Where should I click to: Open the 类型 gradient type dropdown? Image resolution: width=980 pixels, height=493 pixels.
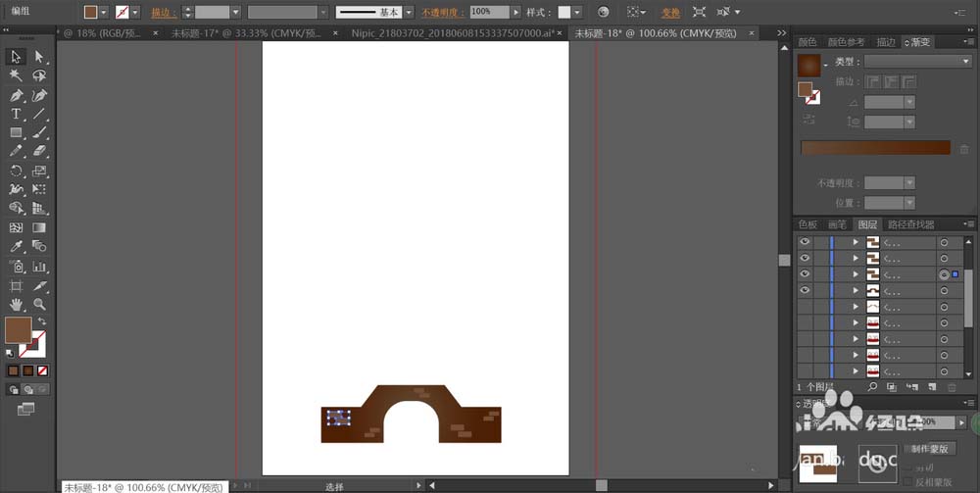click(x=917, y=61)
